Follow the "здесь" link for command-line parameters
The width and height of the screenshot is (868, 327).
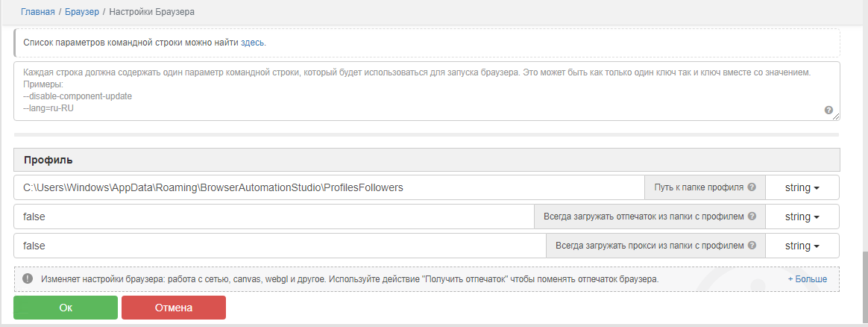click(253, 43)
